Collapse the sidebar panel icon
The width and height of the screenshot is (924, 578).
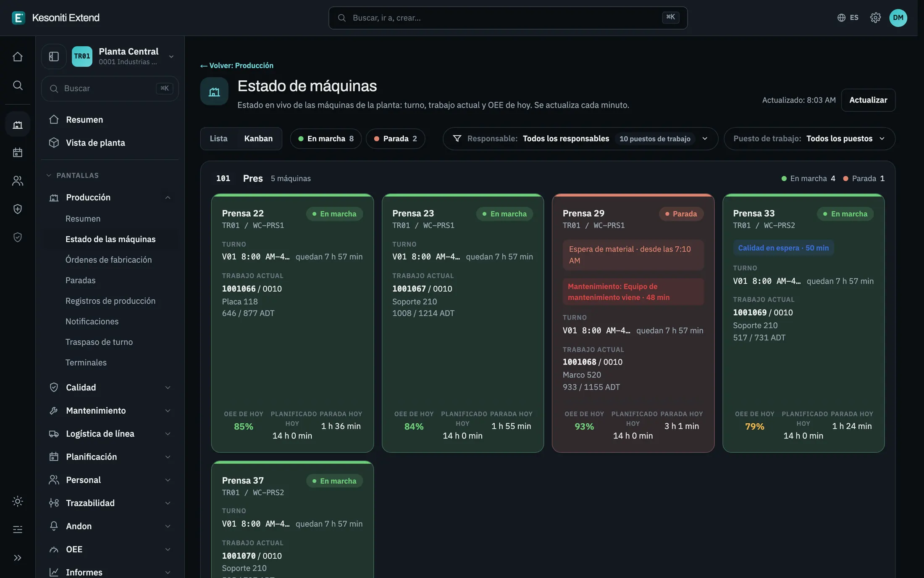(54, 56)
